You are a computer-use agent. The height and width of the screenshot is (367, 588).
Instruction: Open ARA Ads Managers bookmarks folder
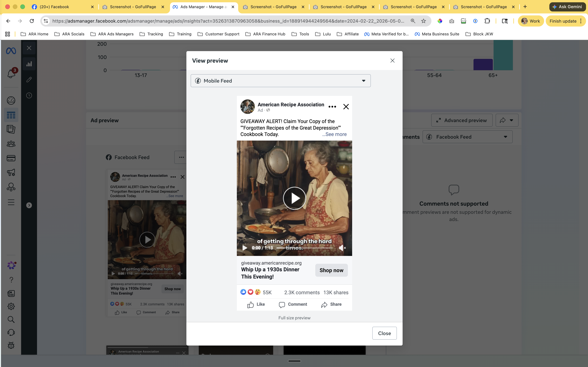(x=112, y=34)
